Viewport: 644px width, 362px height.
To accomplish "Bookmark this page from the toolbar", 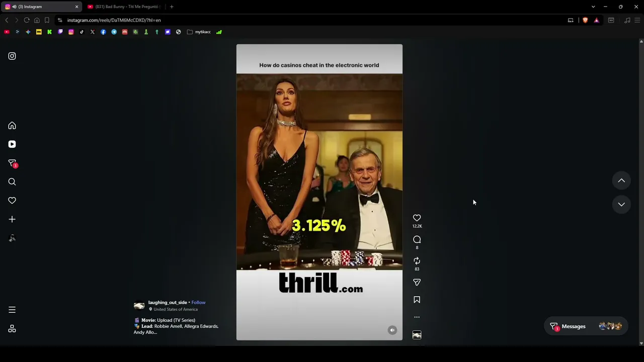I will coord(47,20).
